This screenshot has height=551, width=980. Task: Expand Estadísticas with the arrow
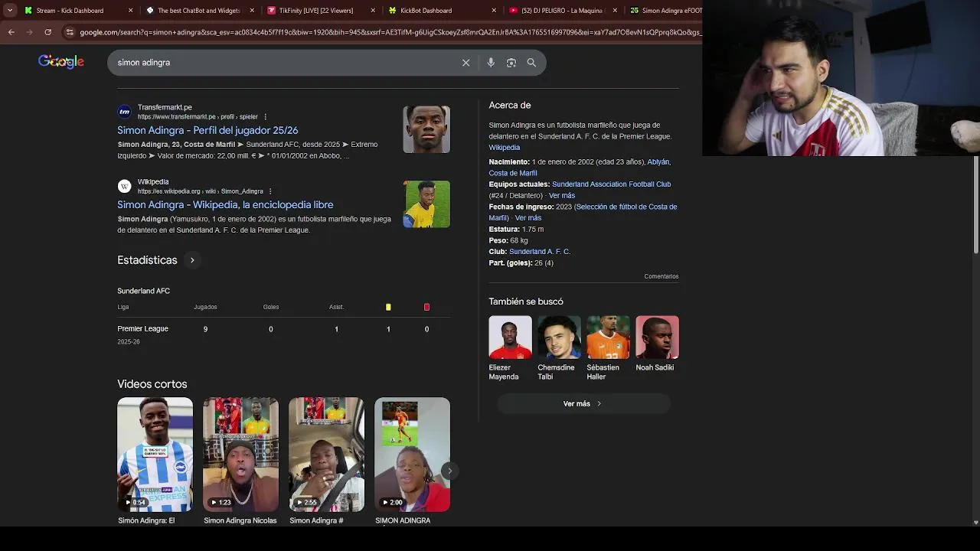coord(192,260)
